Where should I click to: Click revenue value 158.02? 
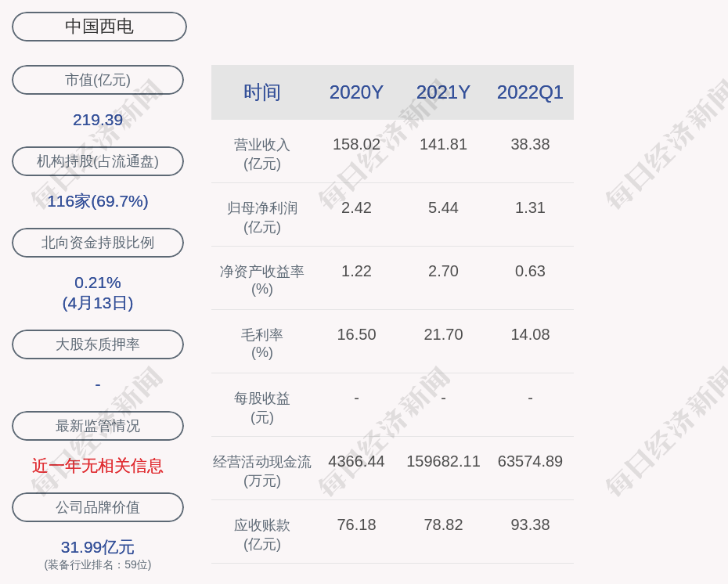(x=357, y=144)
